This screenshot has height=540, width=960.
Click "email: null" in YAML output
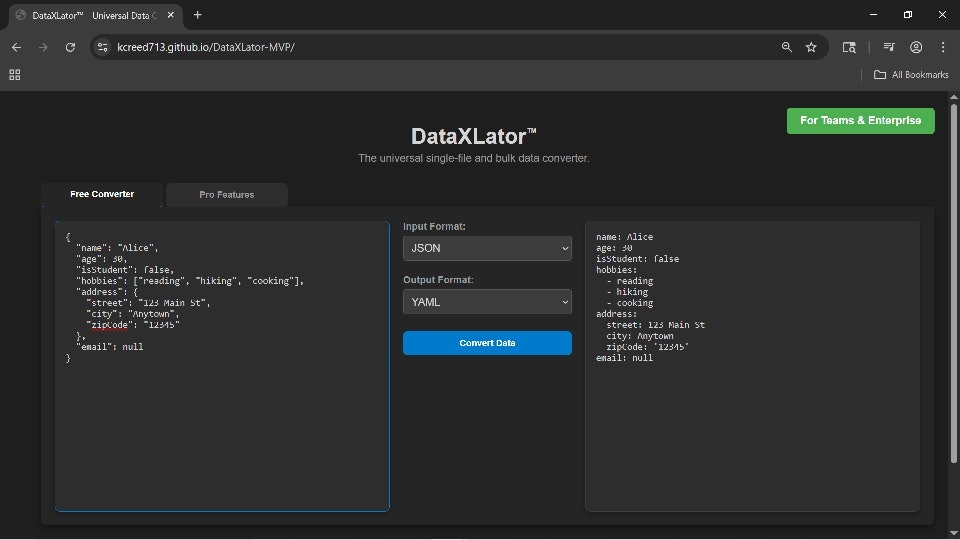point(624,358)
